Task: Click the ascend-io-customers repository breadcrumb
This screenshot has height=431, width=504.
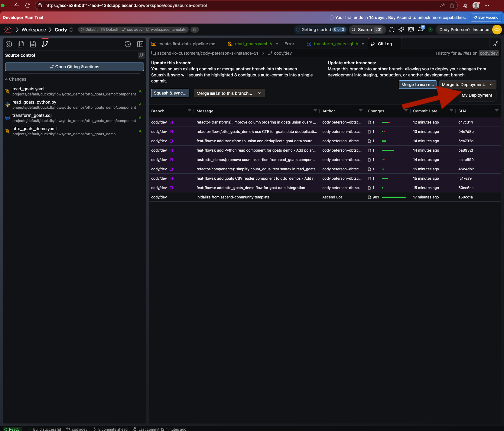Action: [208, 53]
